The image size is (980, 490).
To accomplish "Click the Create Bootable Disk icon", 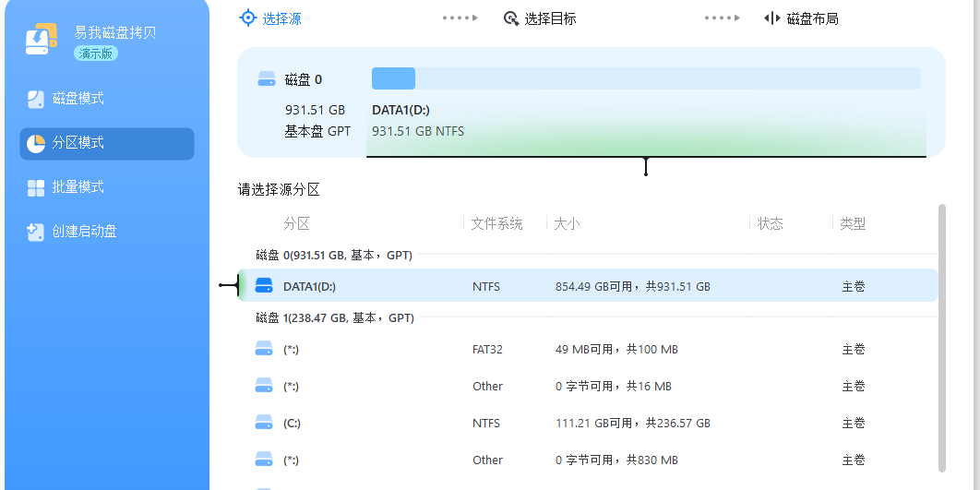I will click(36, 232).
